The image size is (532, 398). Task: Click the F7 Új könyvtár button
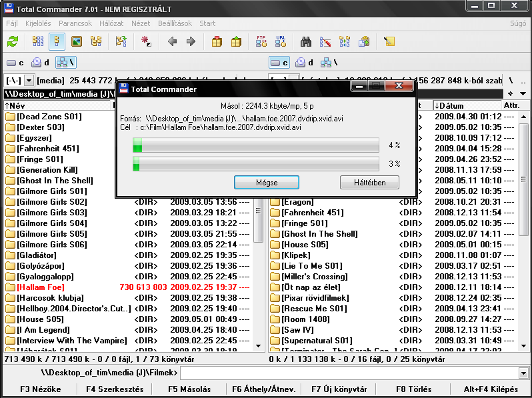click(339, 389)
